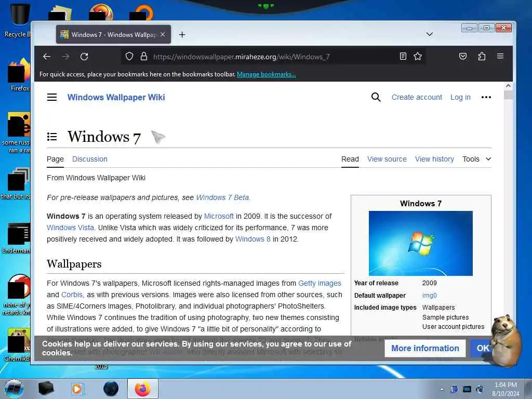Toggle reader view icon in address bar
This screenshot has width=532, height=399.
click(x=403, y=56)
